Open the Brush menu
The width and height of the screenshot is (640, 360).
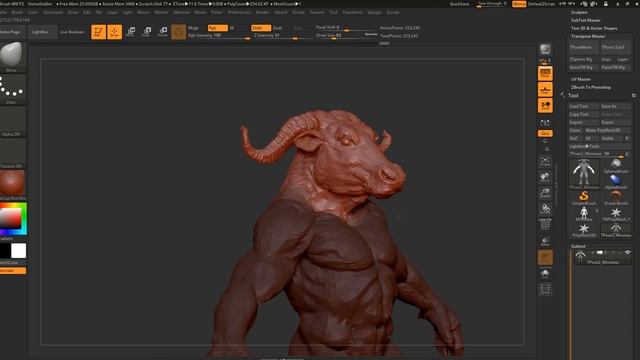click(x=17, y=12)
